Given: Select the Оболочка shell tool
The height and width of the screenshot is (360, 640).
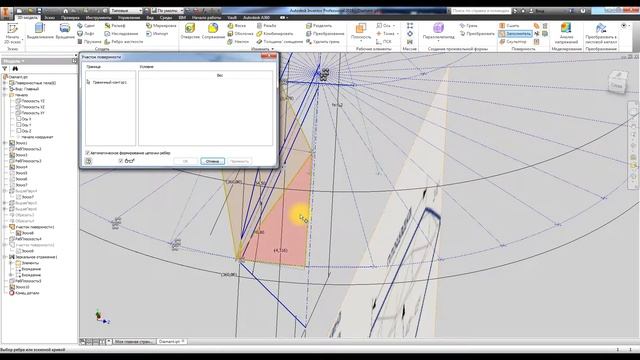Looking at the screenshot, I should pyautogui.click(x=240, y=33).
